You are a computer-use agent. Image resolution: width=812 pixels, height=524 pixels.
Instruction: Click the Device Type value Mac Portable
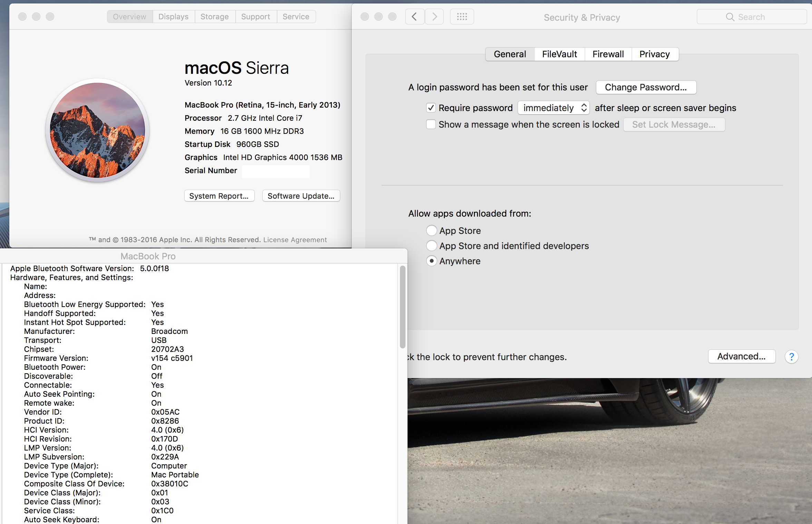[175, 475]
